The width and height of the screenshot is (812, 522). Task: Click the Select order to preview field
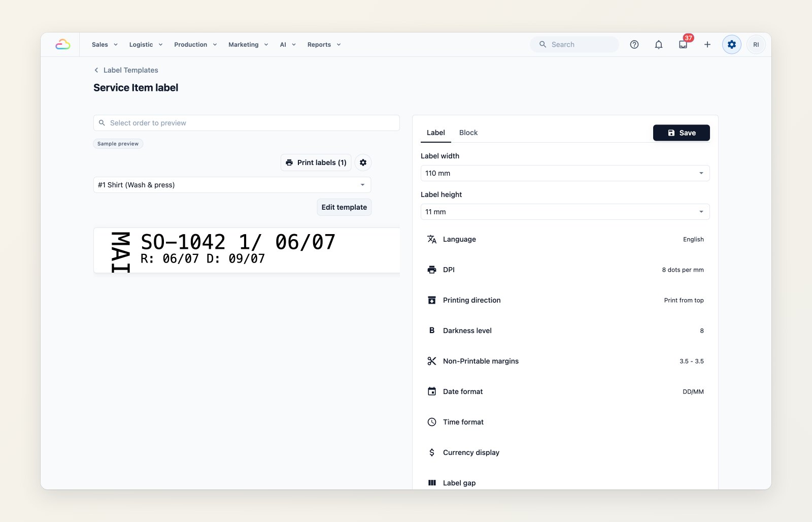247,123
